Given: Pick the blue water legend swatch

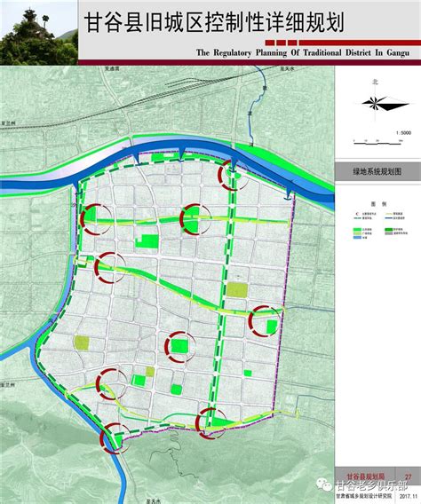Looking at the screenshot, I should click(357, 237).
